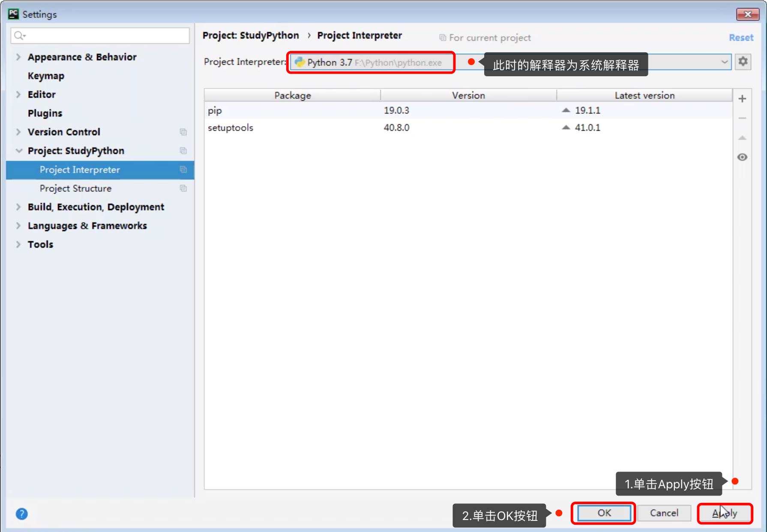767x532 pixels.
Task: Toggle the show early releases eye icon
Action: 742,157
